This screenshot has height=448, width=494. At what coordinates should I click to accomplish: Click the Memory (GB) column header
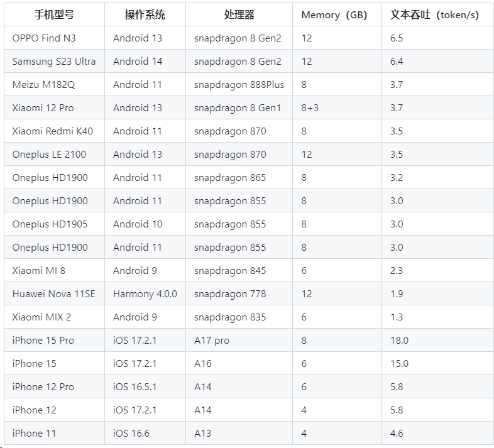click(334, 15)
